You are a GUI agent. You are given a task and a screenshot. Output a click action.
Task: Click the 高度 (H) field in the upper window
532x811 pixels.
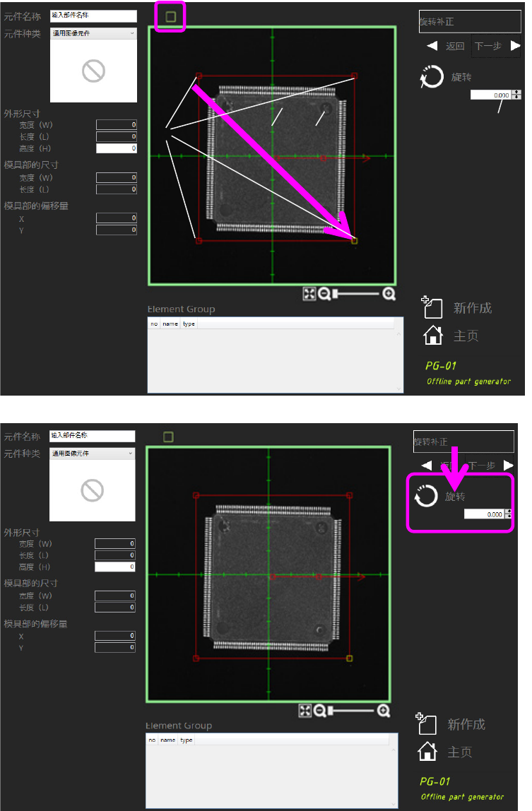(117, 148)
